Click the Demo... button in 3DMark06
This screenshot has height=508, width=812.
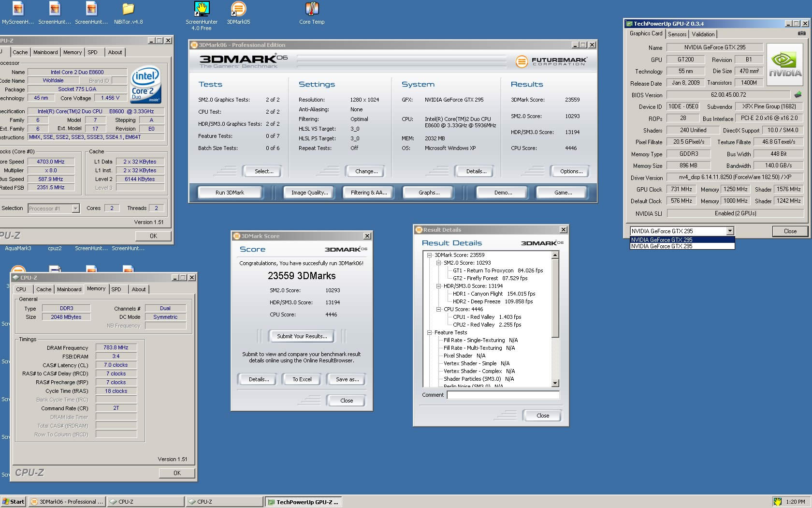click(x=503, y=193)
